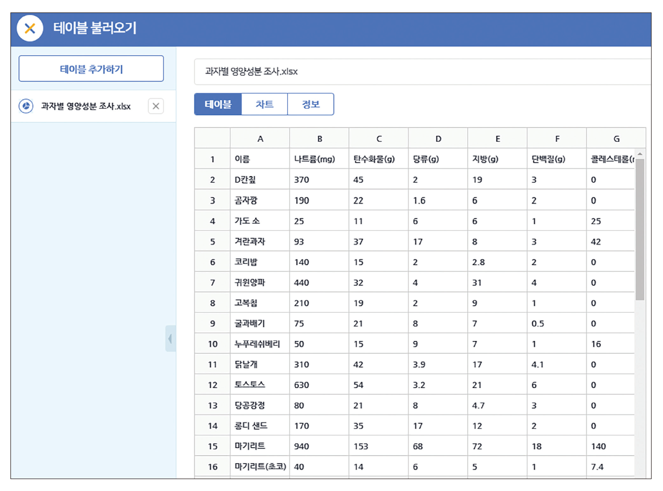
Task: Click sodium value 630 in row 12
Action: [320, 385]
